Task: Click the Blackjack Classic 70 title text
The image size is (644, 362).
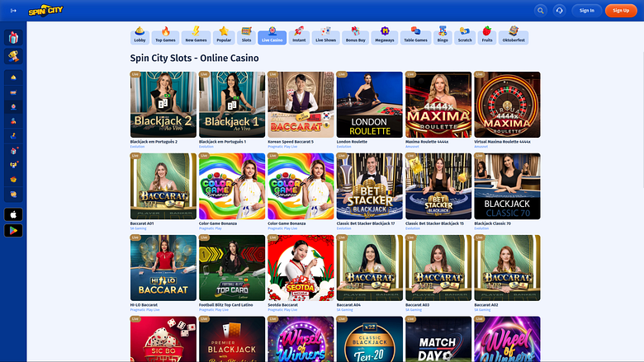Action: [x=492, y=223]
